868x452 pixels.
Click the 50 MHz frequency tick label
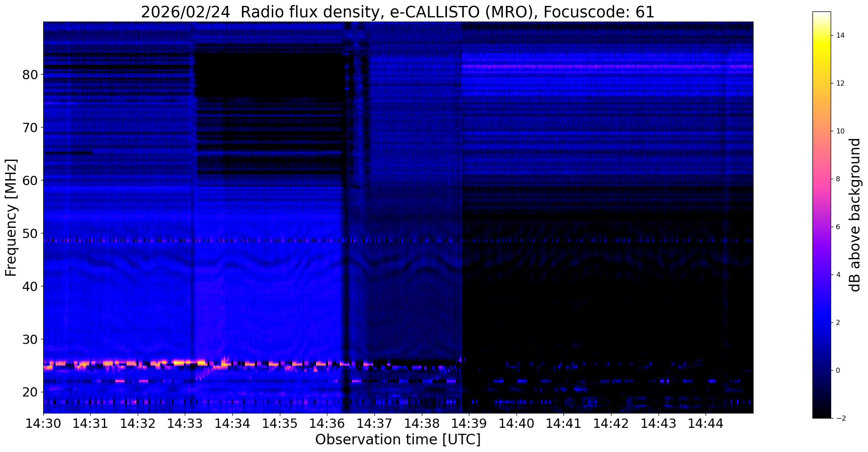pyautogui.click(x=30, y=233)
